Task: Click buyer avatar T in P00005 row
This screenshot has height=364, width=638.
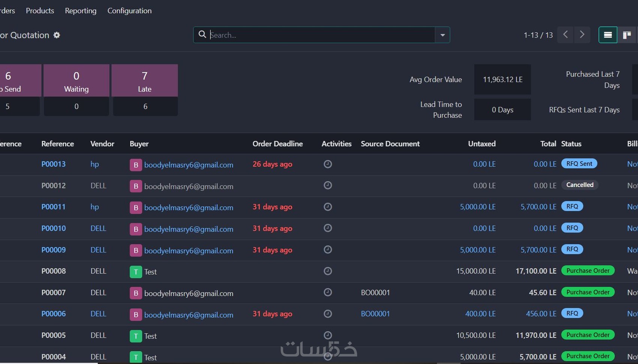Action: [x=136, y=336]
